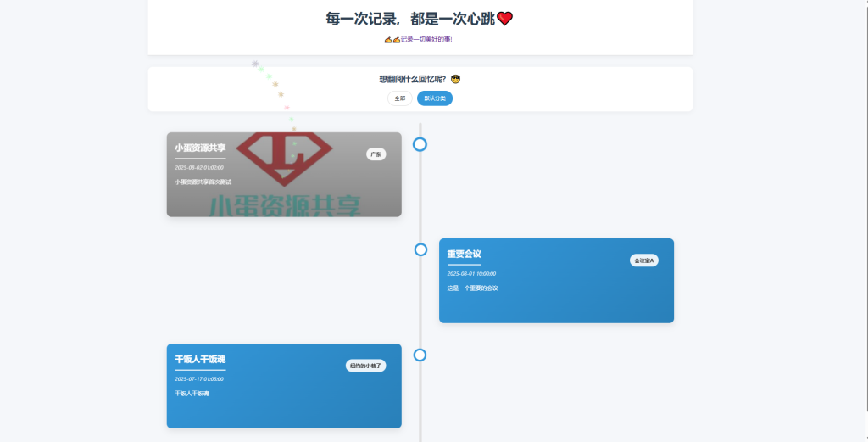Click the 2025-08-01 10:00:00 date text
Image resolution: width=868 pixels, height=442 pixels.
(471, 273)
